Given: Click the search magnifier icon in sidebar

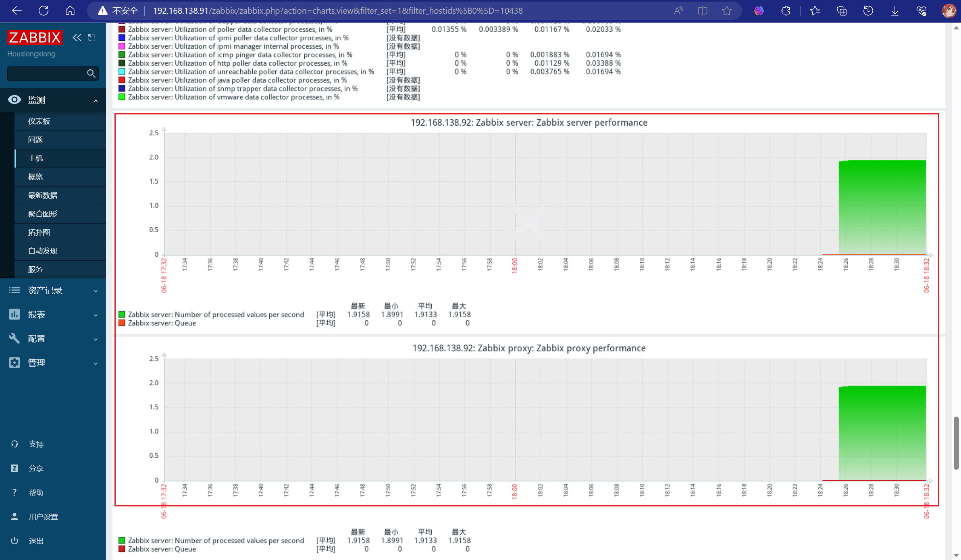Looking at the screenshot, I should pos(91,73).
